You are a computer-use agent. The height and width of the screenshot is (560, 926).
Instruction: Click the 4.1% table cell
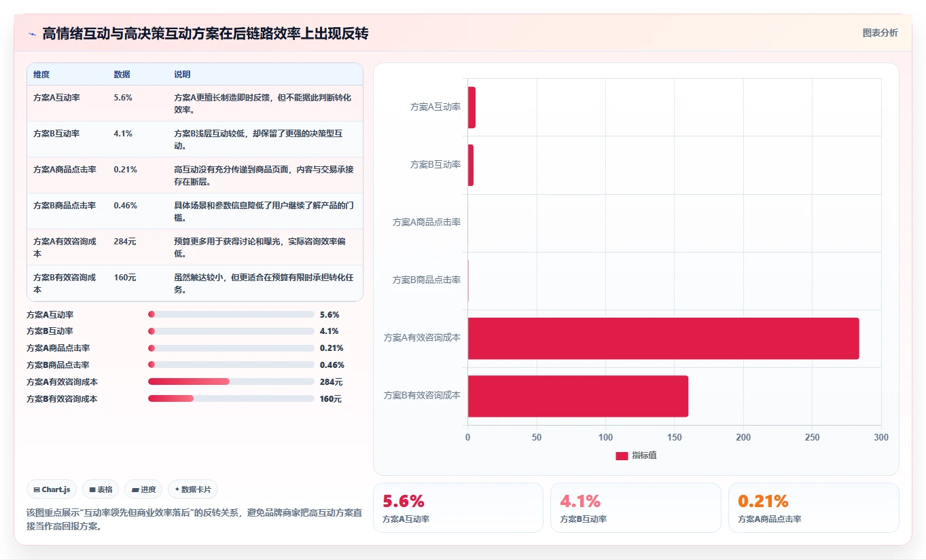click(x=123, y=134)
